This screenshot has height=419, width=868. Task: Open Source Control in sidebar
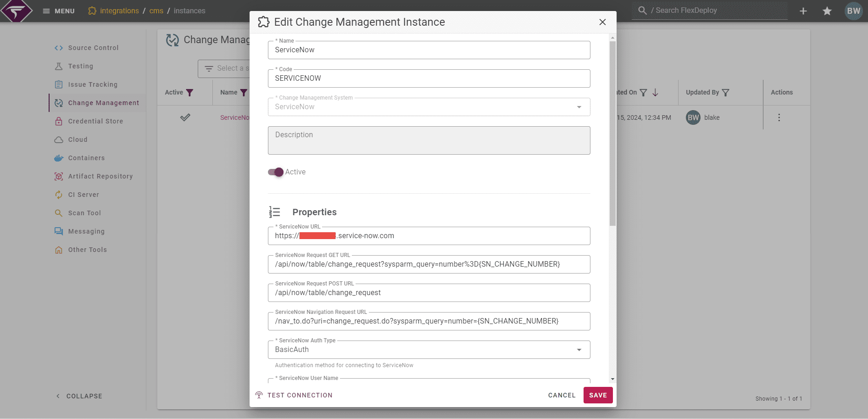(94, 48)
